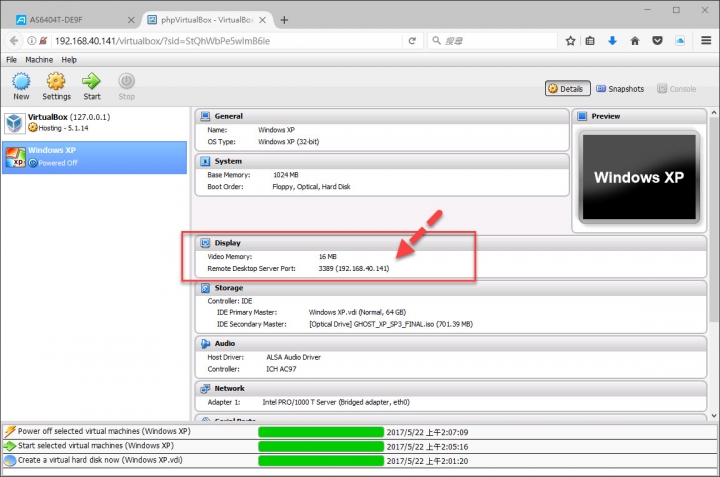Click the browser search field
The width and height of the screenshot is (720, 477).
pos(492,41)
